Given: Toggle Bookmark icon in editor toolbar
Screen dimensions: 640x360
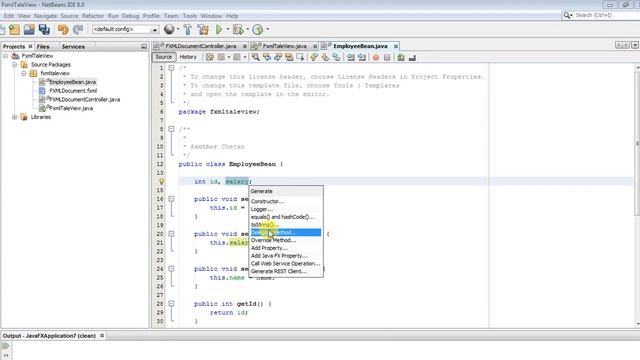Looking at the screenshot, I should (336, 58).
